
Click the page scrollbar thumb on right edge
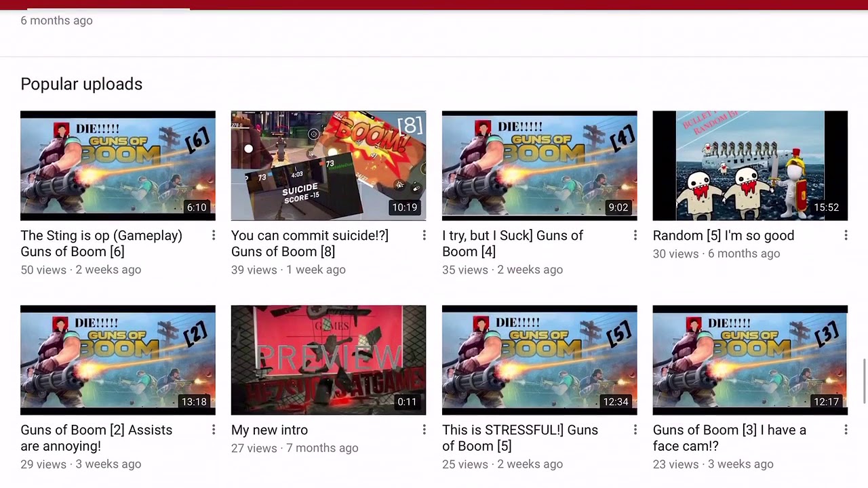click(x=864, y=382)
